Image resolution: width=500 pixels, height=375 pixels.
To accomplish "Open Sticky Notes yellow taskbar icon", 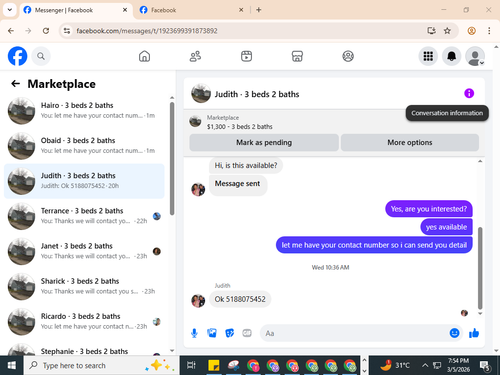I will 213,365.
